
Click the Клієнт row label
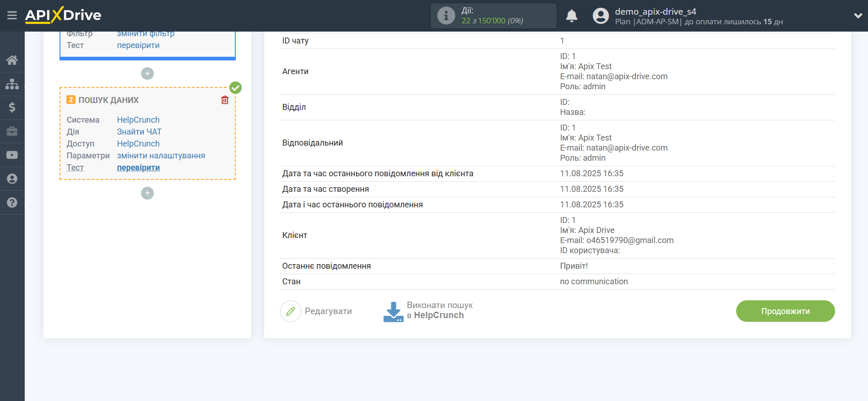[294, 235]
